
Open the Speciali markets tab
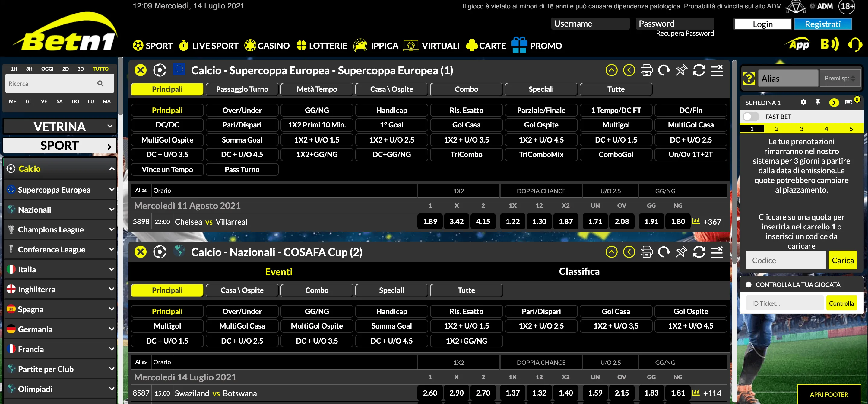(541, 89)
